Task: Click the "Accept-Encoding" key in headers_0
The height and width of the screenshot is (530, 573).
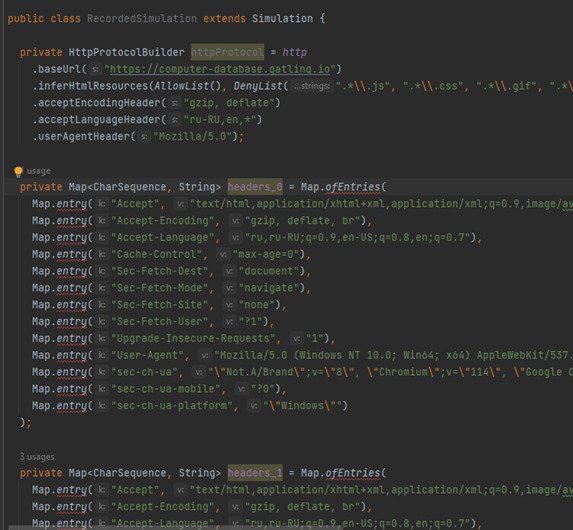Action: coord(163,220)
